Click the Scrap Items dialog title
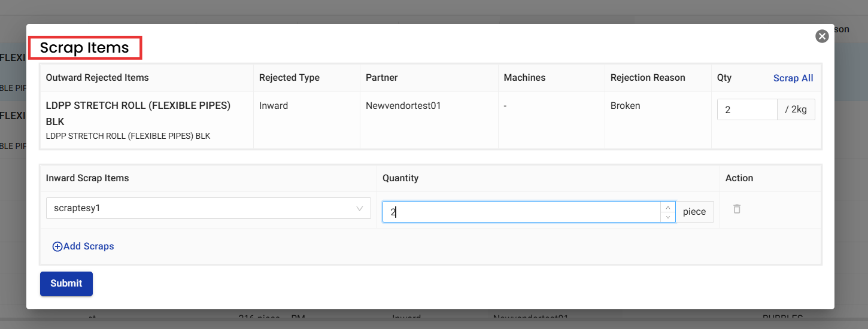 (x=84, y=48)
